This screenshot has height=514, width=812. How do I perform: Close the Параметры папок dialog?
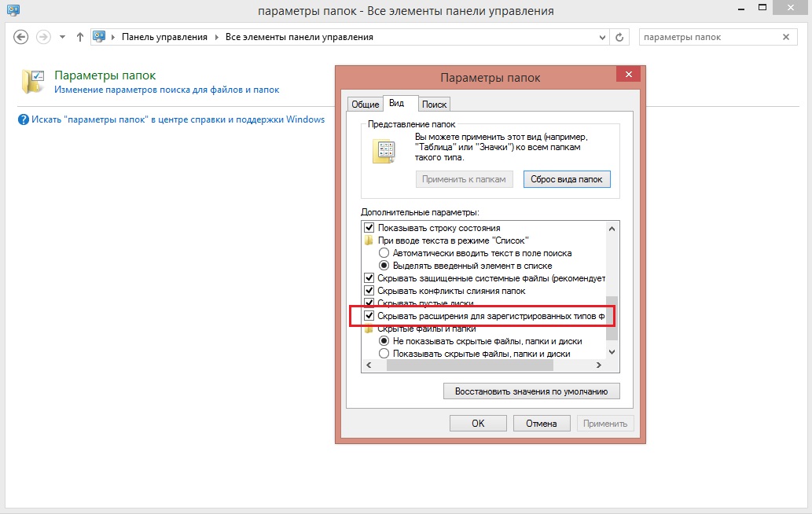629,75
